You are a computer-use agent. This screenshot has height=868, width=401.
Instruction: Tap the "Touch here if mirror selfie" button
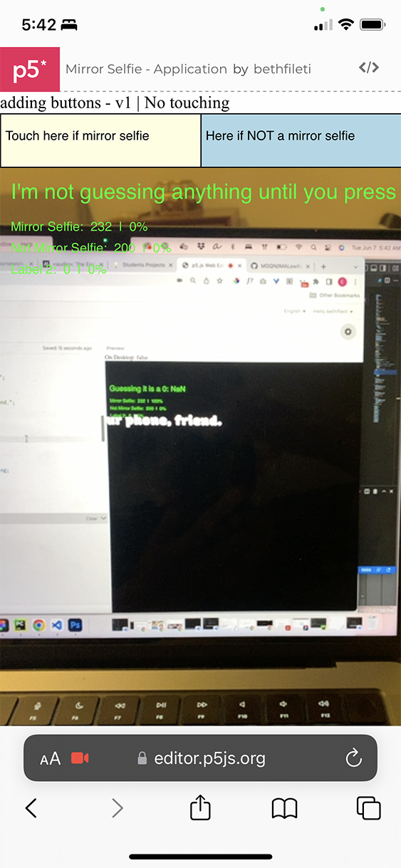(100, 140)
